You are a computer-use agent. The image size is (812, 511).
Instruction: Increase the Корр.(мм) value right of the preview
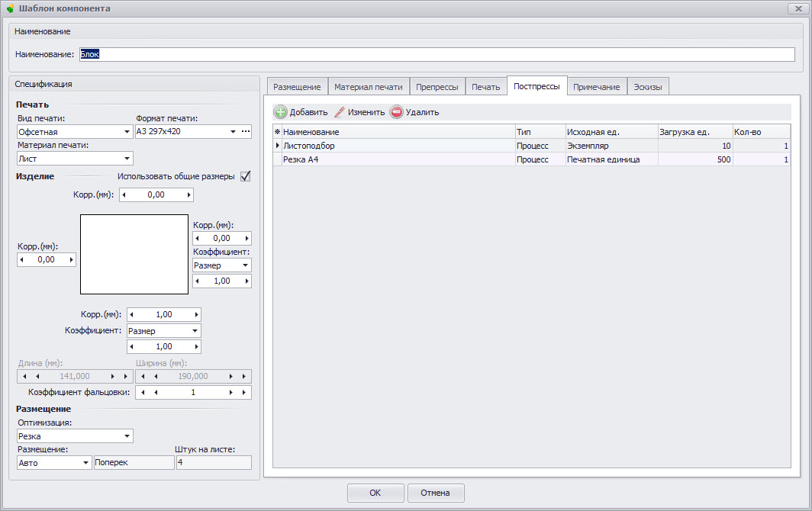(x=247, y=238)
